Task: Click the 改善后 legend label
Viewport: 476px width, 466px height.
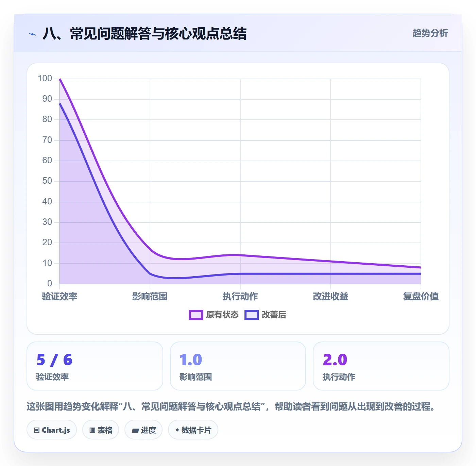Action: click(274, 315)
